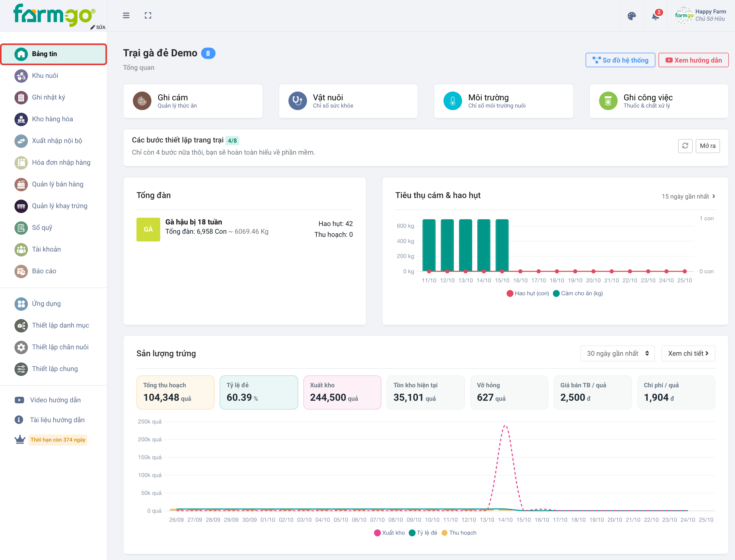Screen dimensions: 735x560
Task: Open Hóa đơn nhập hàng menu item
Action: coord(53,162)
